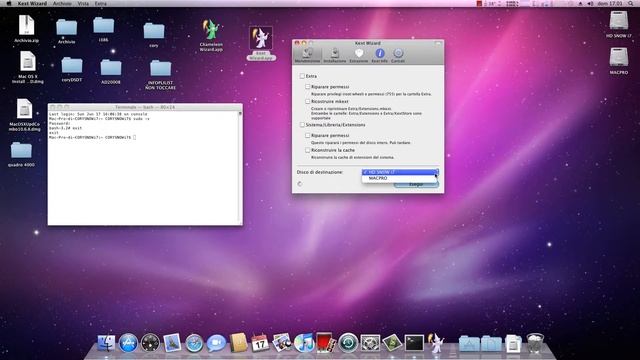The image size is (640, 360).
Task: Open the Manutenzione tab in Kext Wizard
Action: point(307,56)
